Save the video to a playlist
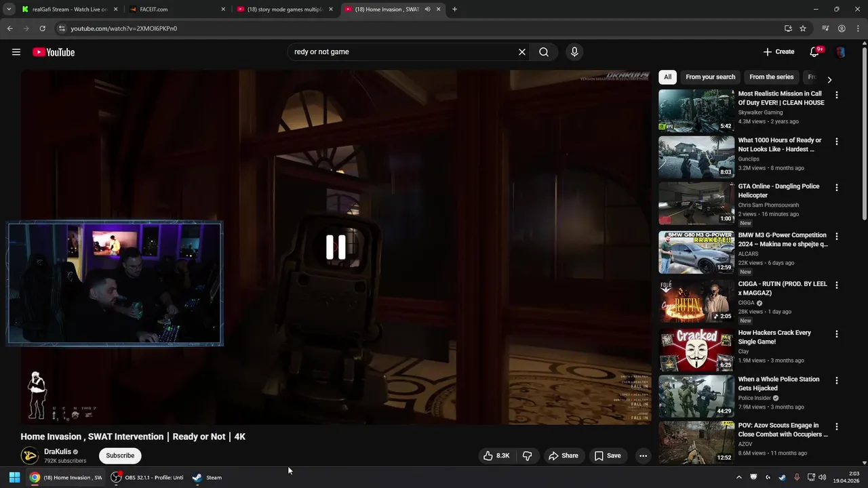Screen dimensions: 868x488 pos(608,455)
